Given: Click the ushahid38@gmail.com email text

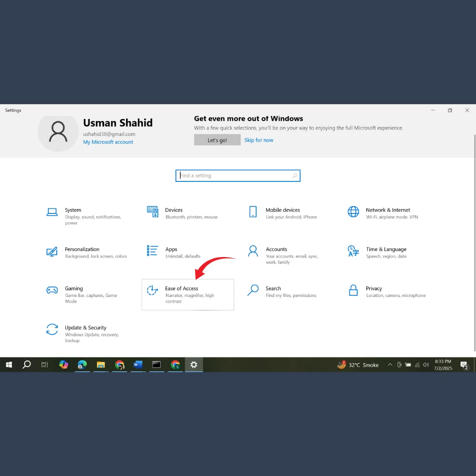Looking at the screenshot, I should point(109,134).
